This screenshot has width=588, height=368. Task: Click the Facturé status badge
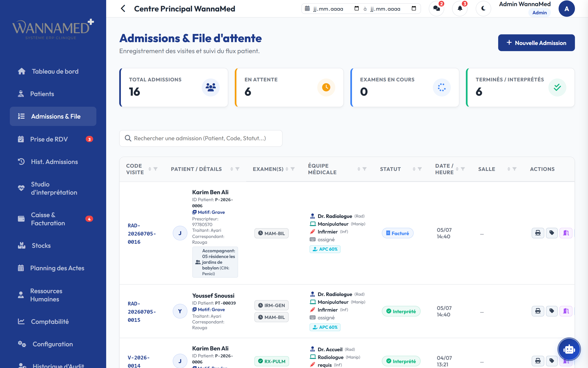398,233
